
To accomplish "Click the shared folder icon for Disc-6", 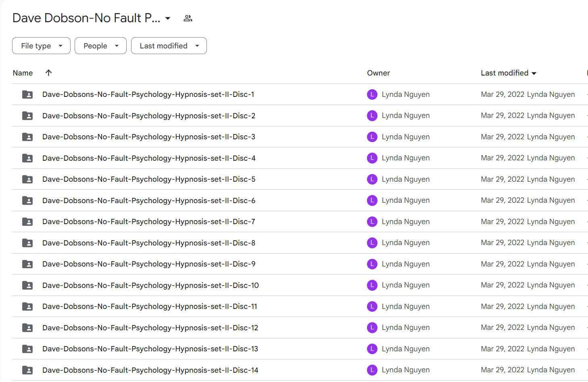I will 27,200.
